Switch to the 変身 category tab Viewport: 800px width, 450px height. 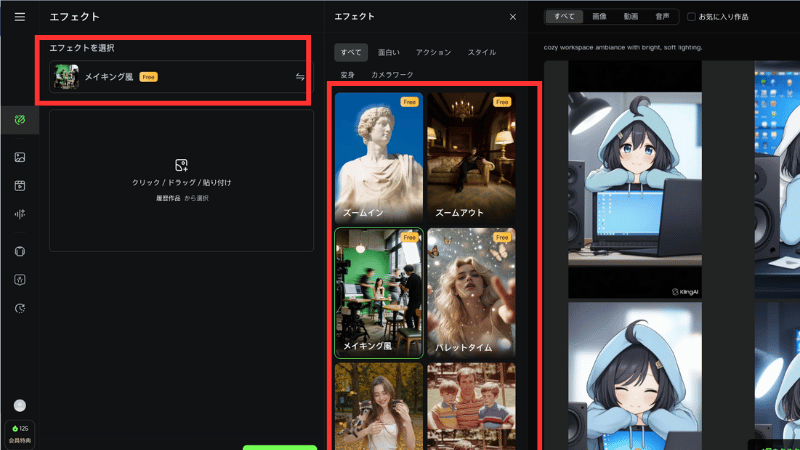(x=347, y=74)
